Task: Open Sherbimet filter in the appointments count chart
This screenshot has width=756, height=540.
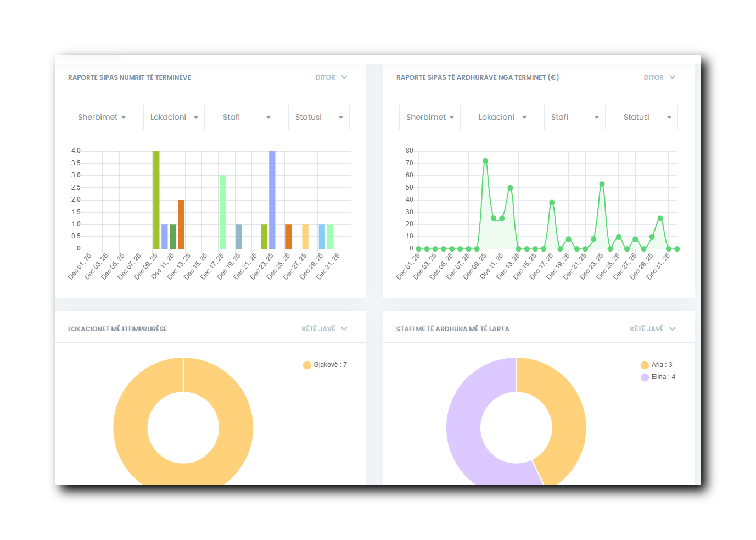Action: 102,118
